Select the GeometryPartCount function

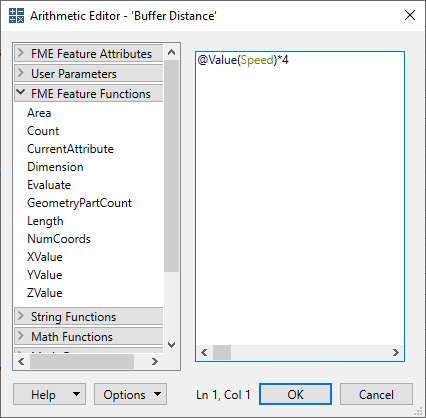click(79, 203)
